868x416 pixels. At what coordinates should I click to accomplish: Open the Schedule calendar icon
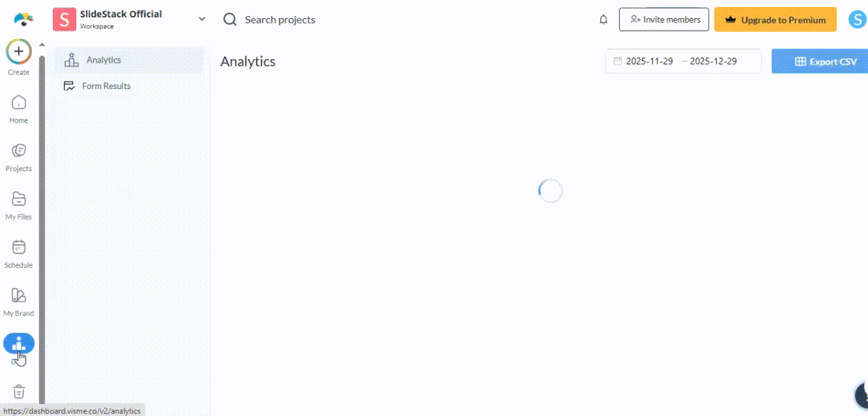19,248
